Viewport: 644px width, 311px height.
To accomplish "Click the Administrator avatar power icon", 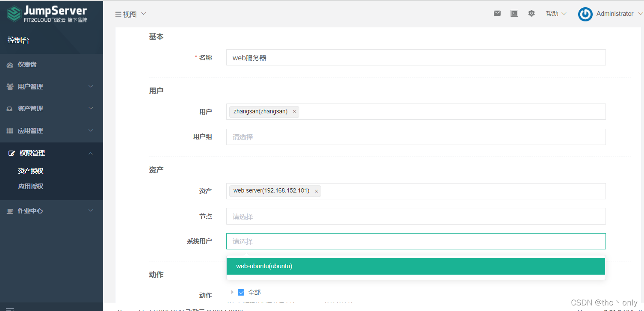I will pyautogui.click(x=585, y=14).
